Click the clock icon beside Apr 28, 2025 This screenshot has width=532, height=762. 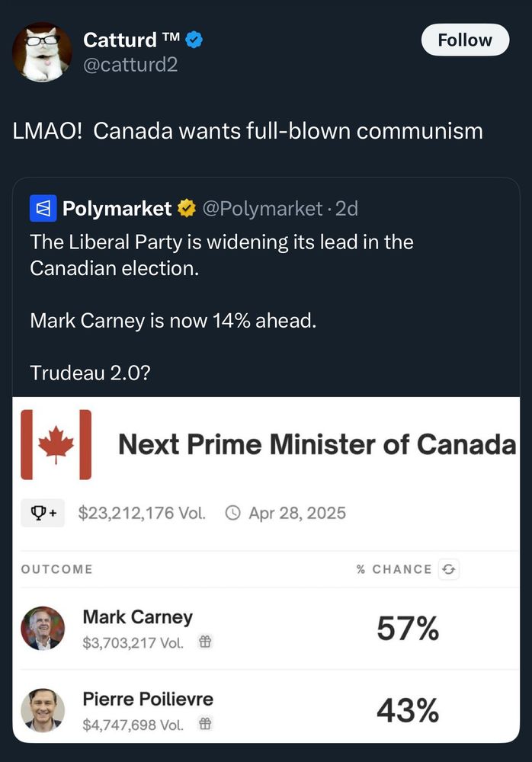233,513
